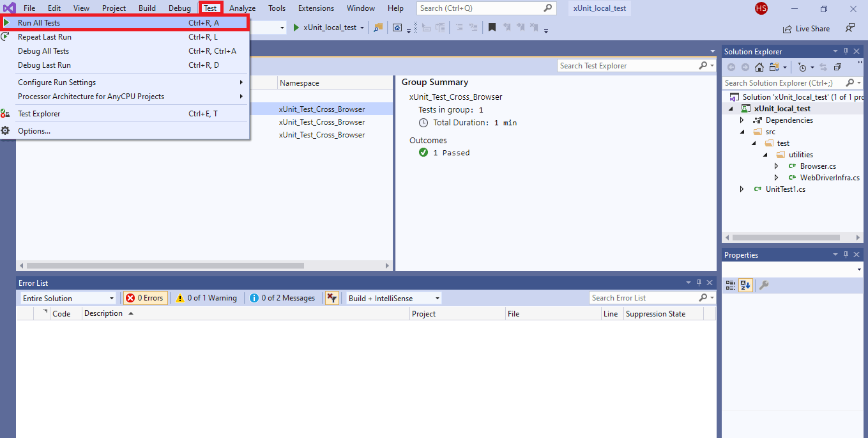Sort Error List by Description column
The image size is (868, 438).
click(x=246, y=314)
